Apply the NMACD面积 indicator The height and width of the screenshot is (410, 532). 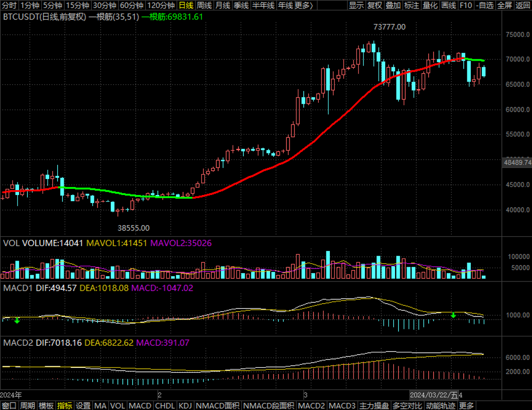[x=218, y=406]
